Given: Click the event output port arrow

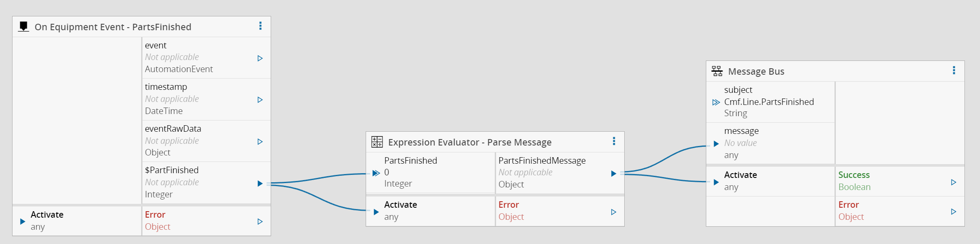Looking at the screenshot, I should pos(260,58).
